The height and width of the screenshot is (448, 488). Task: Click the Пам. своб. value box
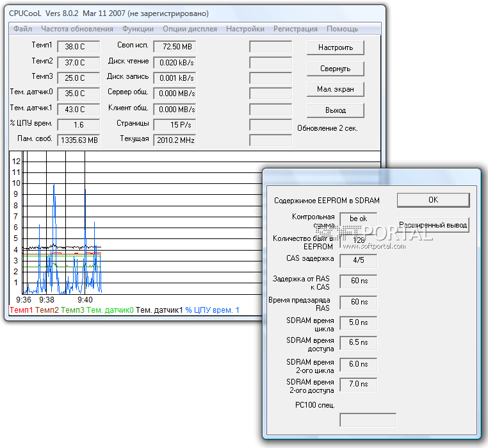79,140
